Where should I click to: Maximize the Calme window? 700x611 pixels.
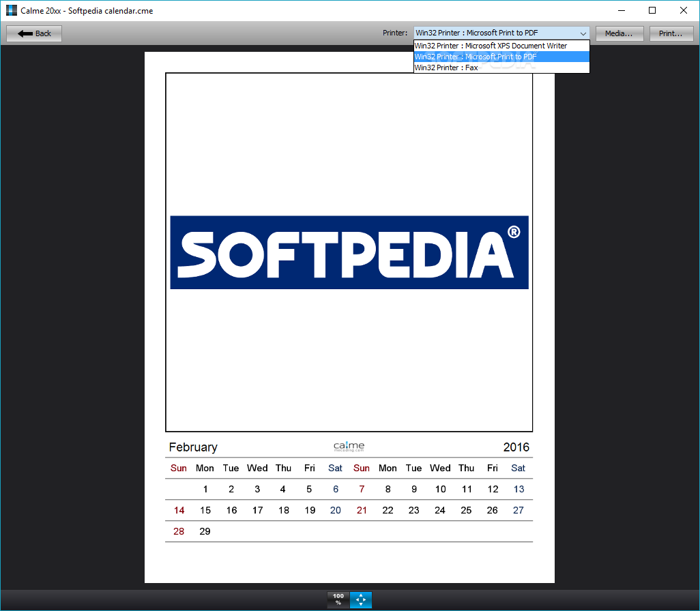pos(652,10)
